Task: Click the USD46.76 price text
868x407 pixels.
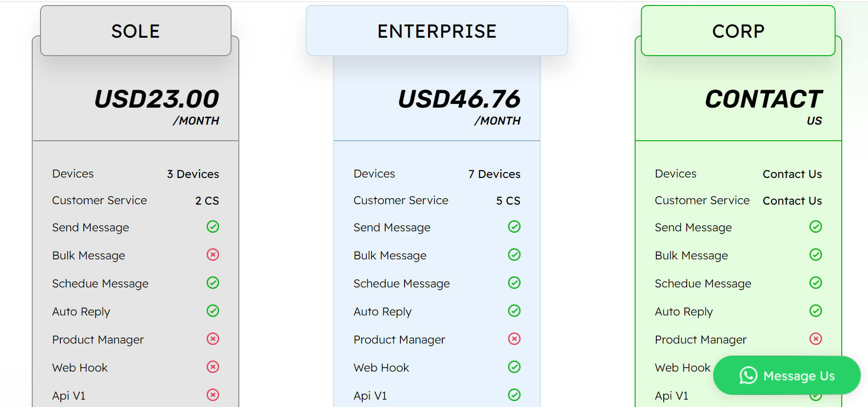Action: (459, 99)
